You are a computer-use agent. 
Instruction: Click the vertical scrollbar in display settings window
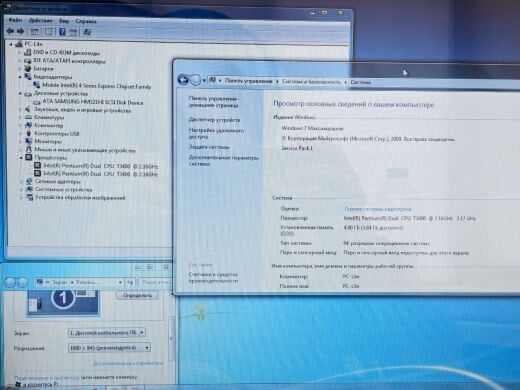click(172, 338)
